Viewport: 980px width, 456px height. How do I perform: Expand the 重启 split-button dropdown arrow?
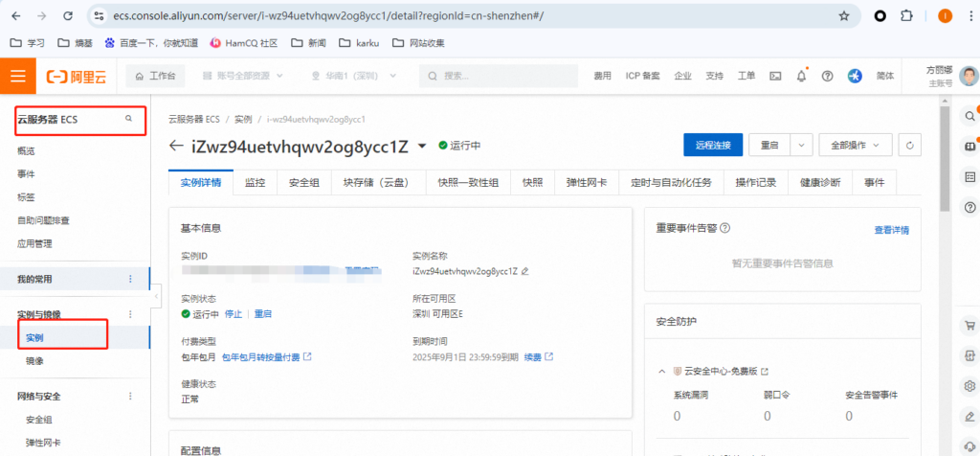point(801,145)
